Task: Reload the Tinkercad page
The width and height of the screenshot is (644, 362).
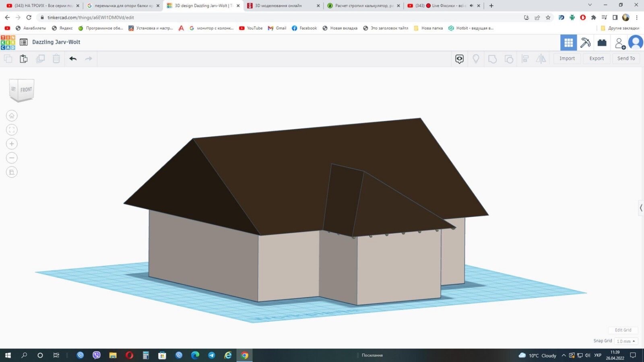Action: pyautogui.click(x=29, y=17)
